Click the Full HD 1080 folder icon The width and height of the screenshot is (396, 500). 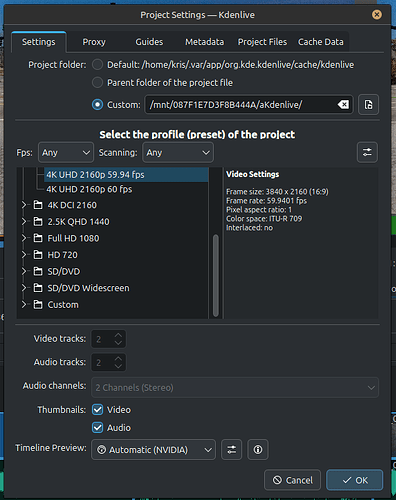(38, 238)
